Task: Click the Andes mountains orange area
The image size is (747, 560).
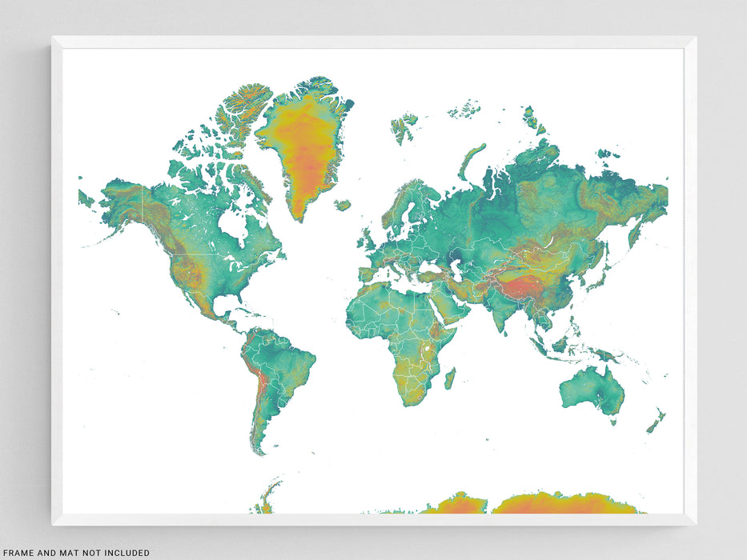Action: click(256, 382)
